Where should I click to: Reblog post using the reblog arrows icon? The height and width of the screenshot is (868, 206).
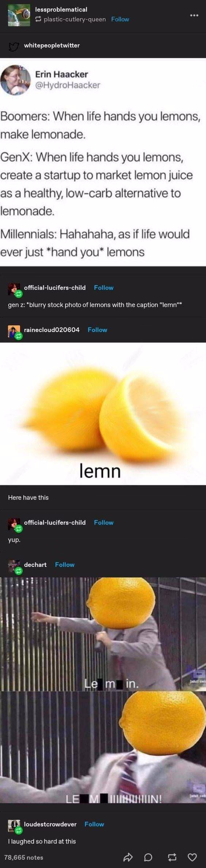tap(171, 857)
